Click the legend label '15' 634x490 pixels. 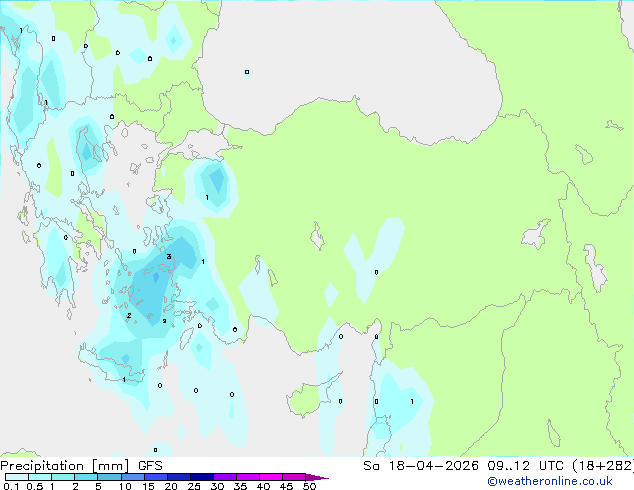click(148, 486)
